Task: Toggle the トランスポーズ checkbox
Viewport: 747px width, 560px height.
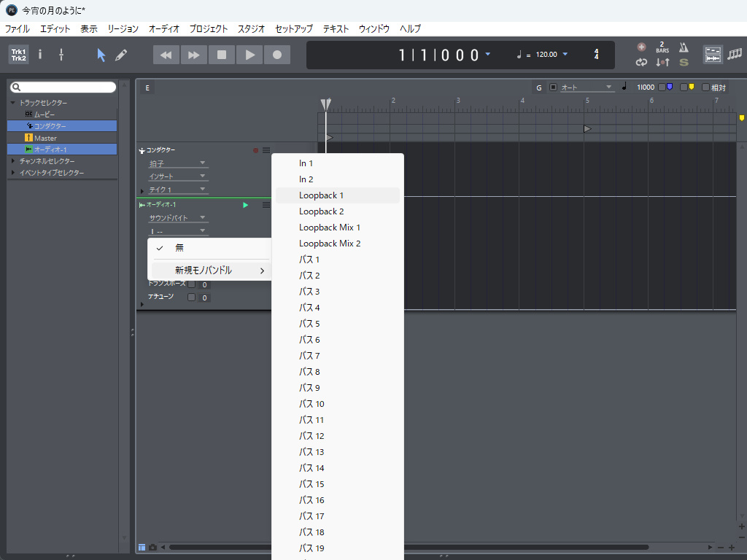Action: [192, 284]
